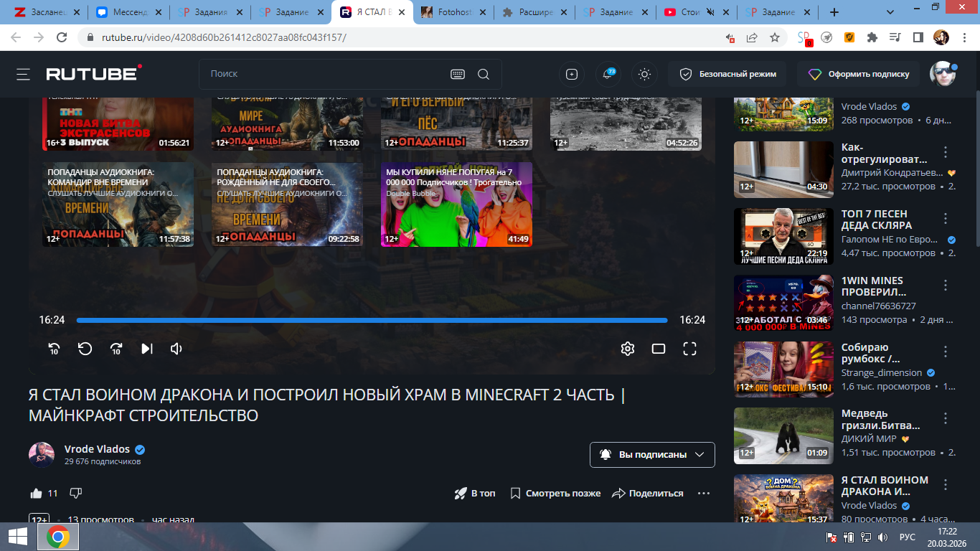This screenshot has height=551, width=980.
Task: Open the on-screen keyboard in search
Action: (458, 74)
